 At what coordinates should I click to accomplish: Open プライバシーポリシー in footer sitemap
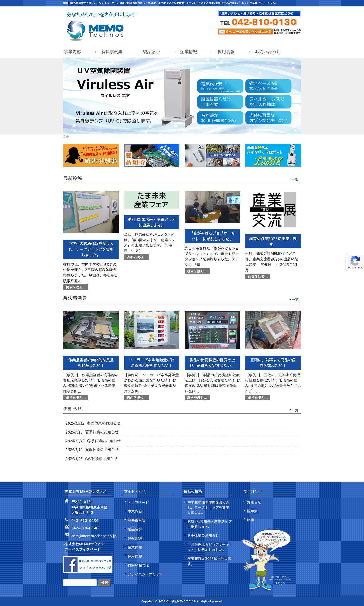(145, 574)
